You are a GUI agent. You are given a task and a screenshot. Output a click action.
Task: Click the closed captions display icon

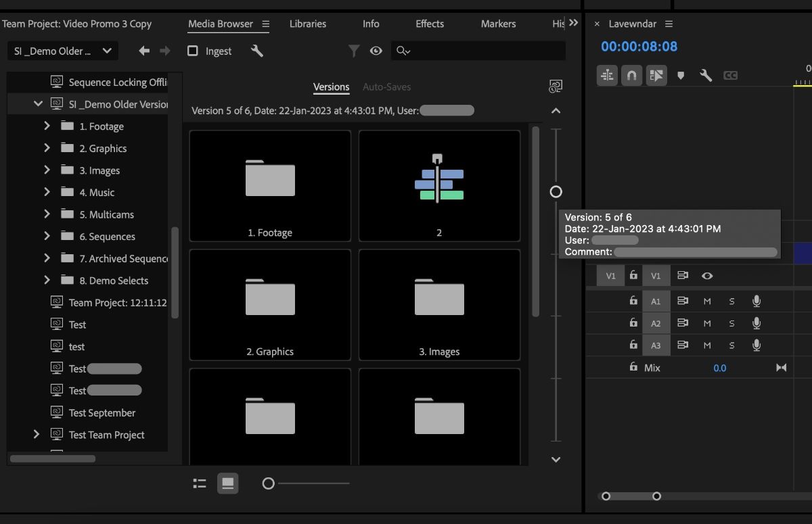(x=729, y=75)
